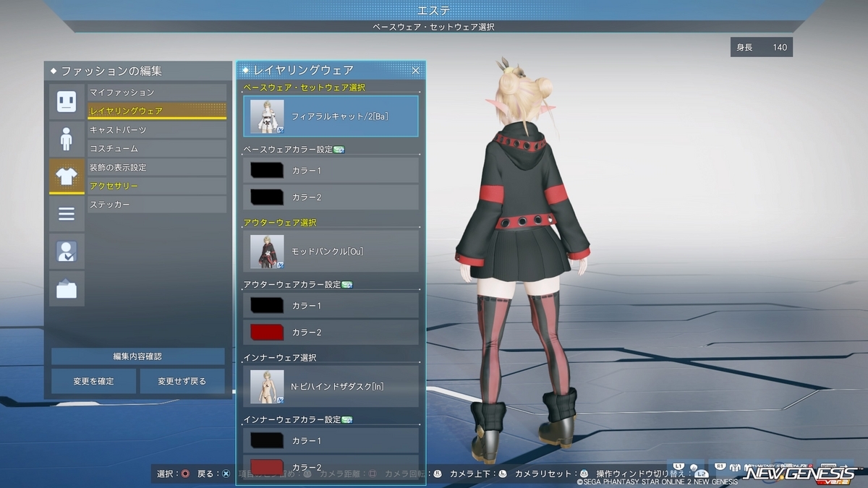Screen dimensions: 868x488
Task: Choose outerwear モッドバンクル[Ou] entry
Action: tap(331, 251)
